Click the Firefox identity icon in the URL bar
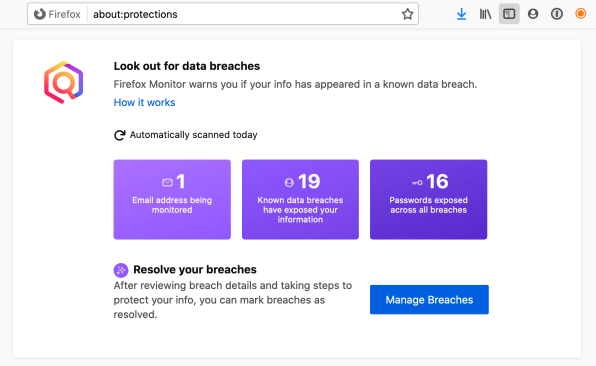The width and height of the screenshot is (596, 366). pyautogui.click(x=40, y=14)
